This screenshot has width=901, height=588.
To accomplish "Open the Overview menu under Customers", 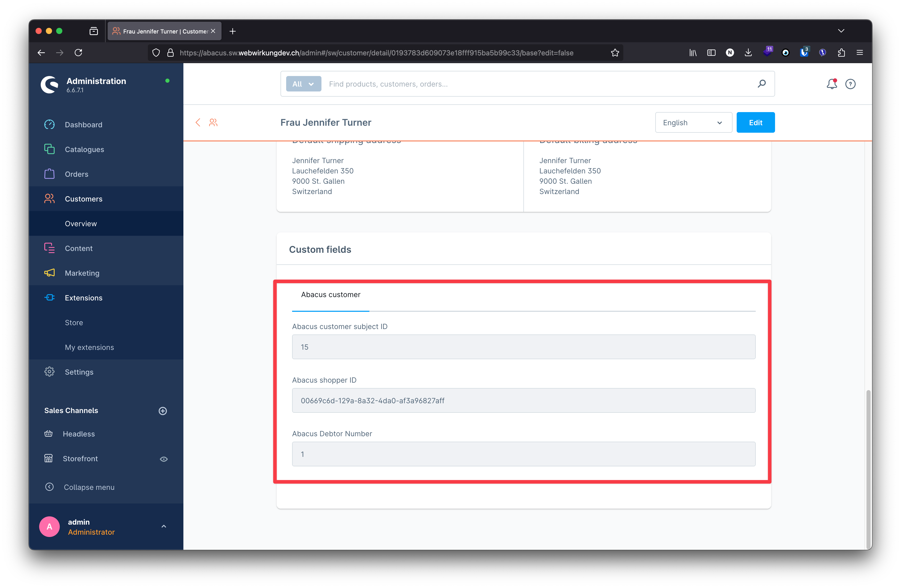I will 81,223.
